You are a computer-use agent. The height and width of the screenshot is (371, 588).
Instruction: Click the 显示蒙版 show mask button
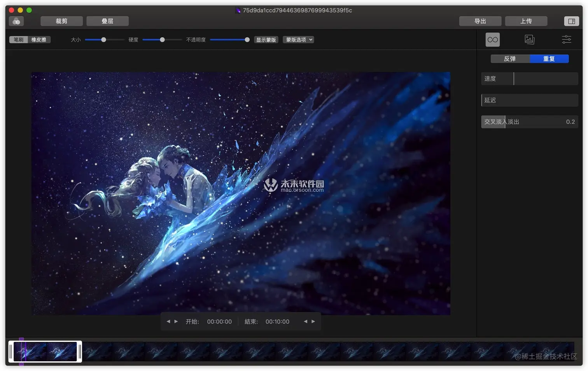click(266, 40)
